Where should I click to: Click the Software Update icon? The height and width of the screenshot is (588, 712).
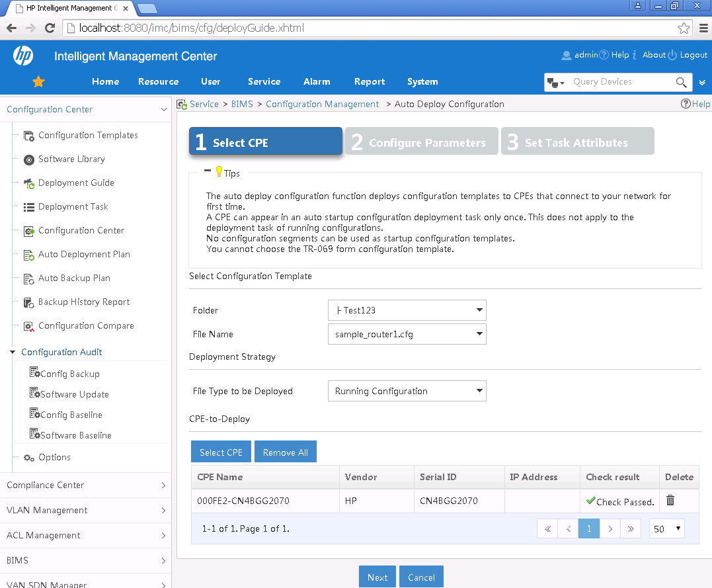(35, 393)
